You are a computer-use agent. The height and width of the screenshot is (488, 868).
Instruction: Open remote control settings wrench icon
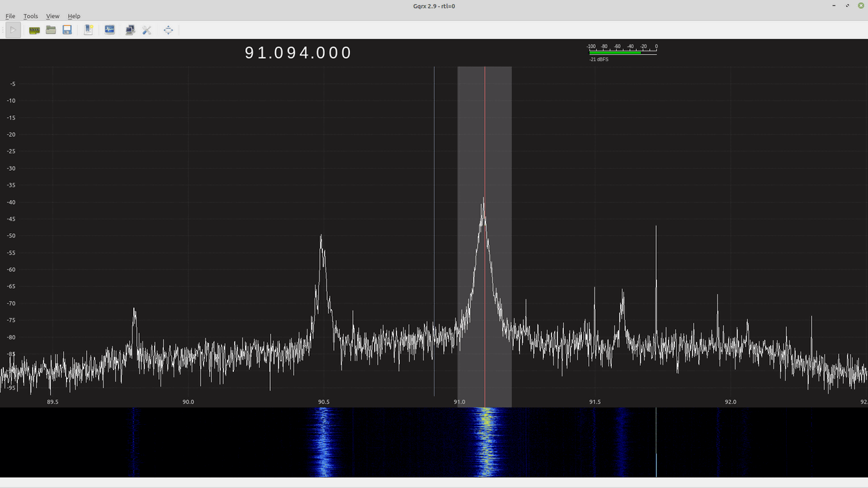147,30
